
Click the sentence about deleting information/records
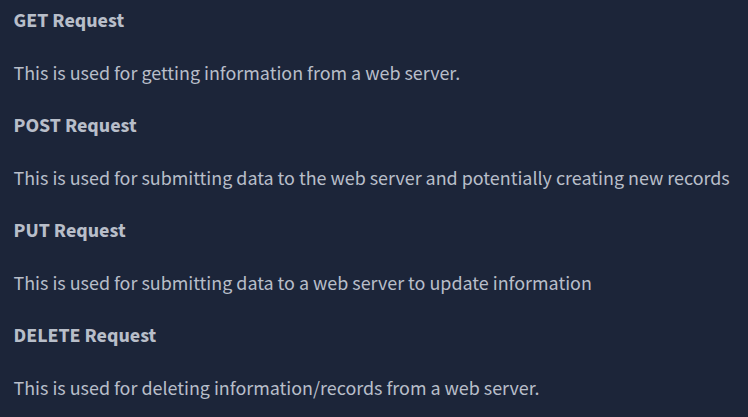[276, 387]
